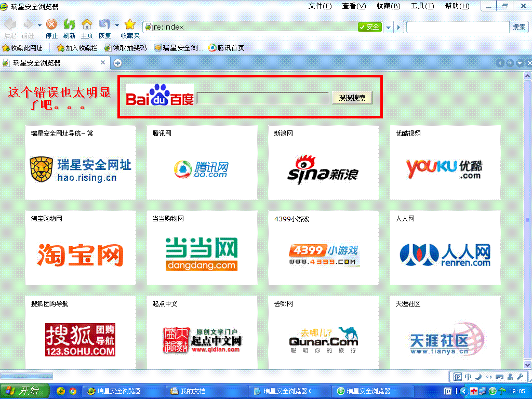Click the Windows 开始 Start button

click(24, 391)
